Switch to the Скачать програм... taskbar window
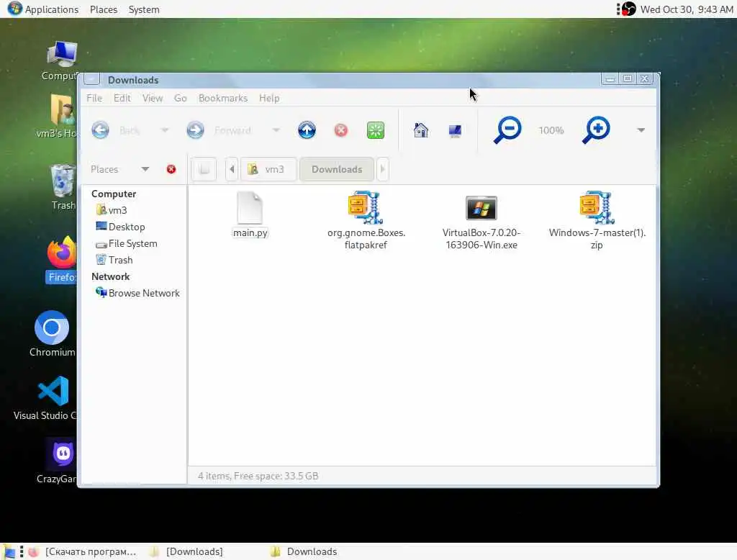Screen dimensions: 737x560 [x=83, y=551]
